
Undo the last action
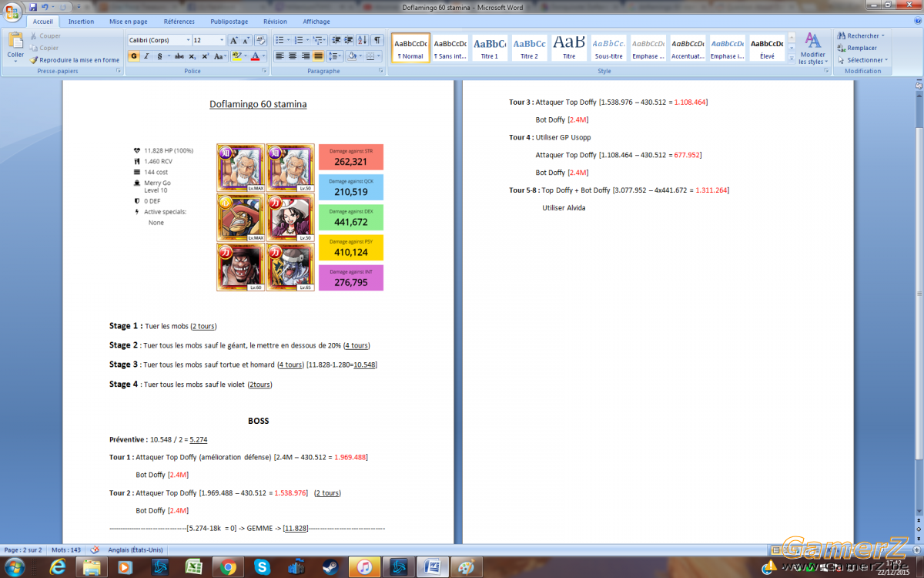pyautogui.click(x=45, y=7)
